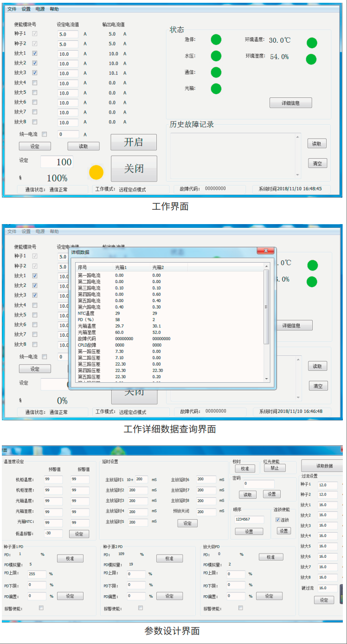Open 帮助 menu in top working window
Image resolution: width=347 pixels, height=644 pixels.
54,9
